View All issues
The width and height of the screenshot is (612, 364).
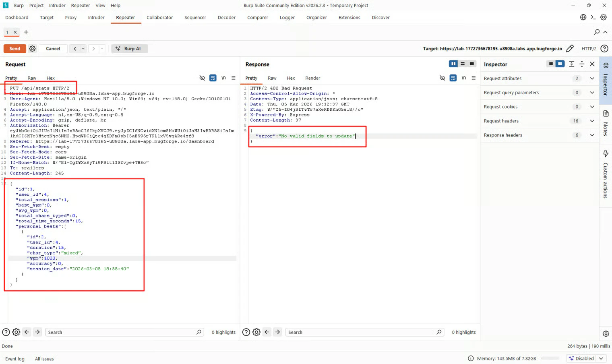[x=44, y=359]
